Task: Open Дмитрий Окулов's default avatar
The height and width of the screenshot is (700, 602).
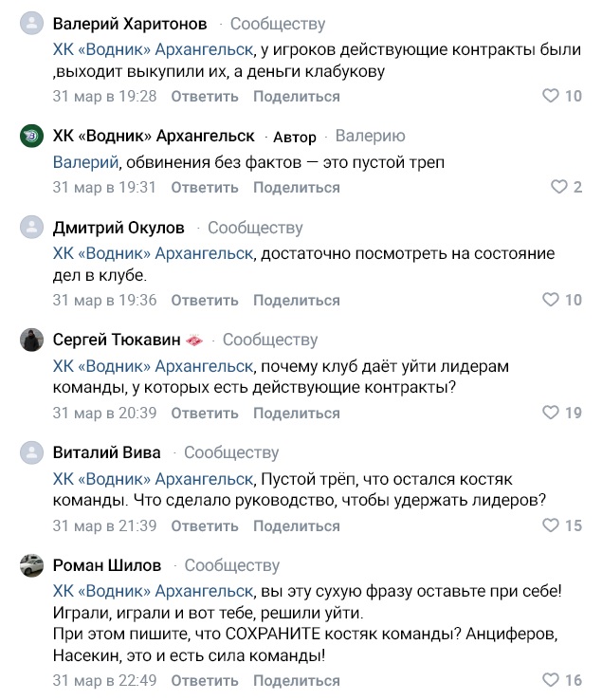Action: click(x=32, y=228)
